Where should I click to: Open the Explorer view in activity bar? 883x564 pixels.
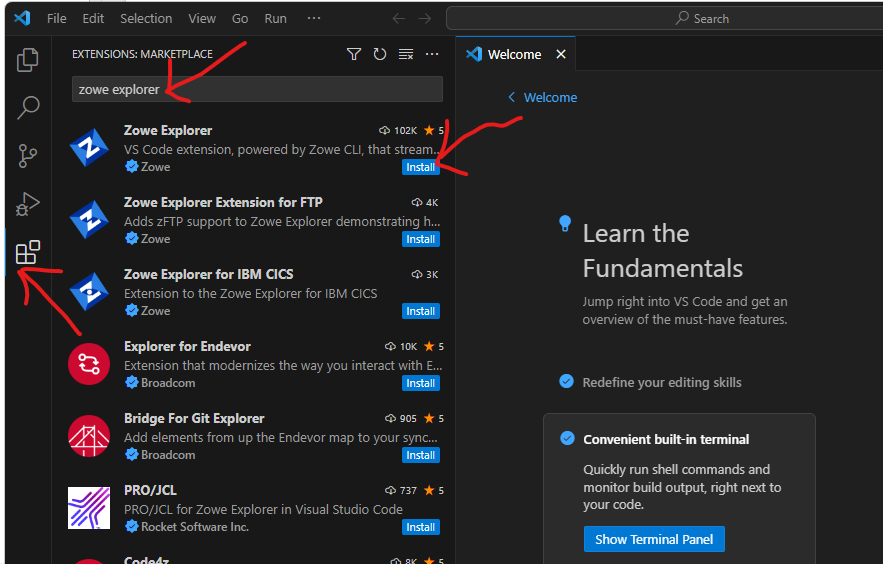click(x=28, y=60)
